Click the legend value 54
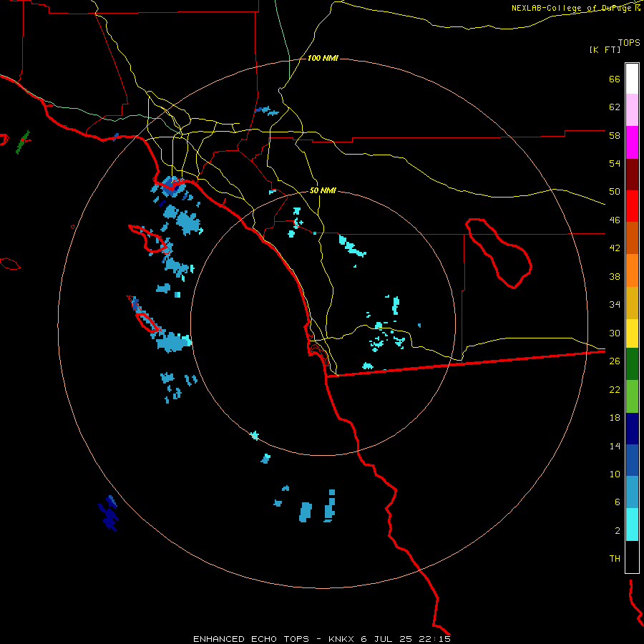 tap(615, 163)
